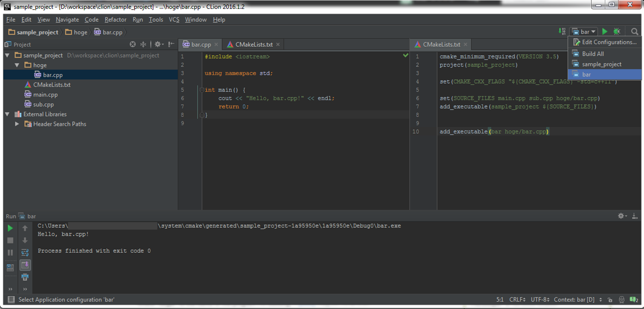Collapse the hoge folder in project tree
This screenshot has height=309, width=644.
[17, 65]
